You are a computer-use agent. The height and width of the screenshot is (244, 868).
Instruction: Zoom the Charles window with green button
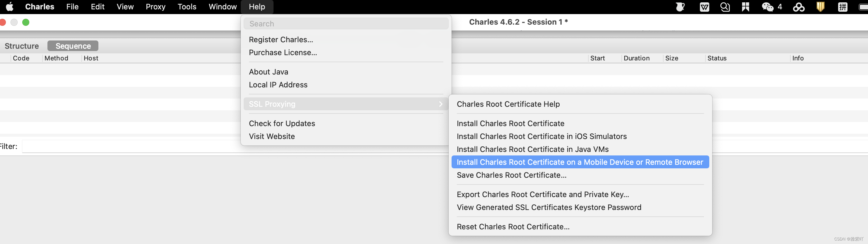(25, 22)
